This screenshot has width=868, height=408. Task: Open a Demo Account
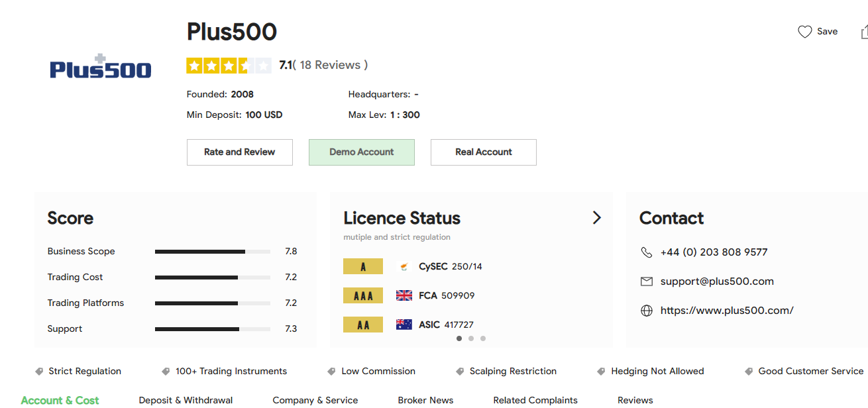pyautogui.click(x=362, y=152)
